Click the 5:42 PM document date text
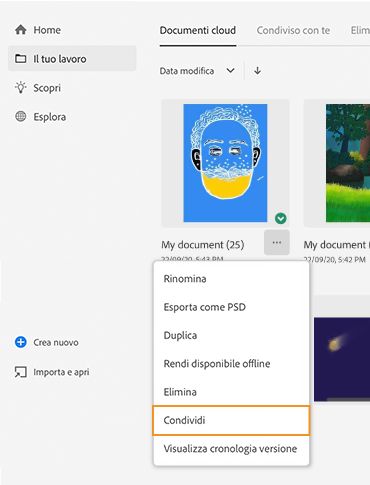This screenshot has width=370, height=485. [x=334, y=260]
